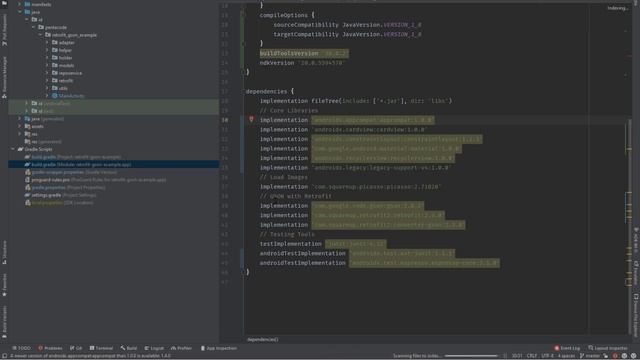Click the last face icon in status bar
The height and width of the screenshot is (360, 640).
tap(633, 356)
